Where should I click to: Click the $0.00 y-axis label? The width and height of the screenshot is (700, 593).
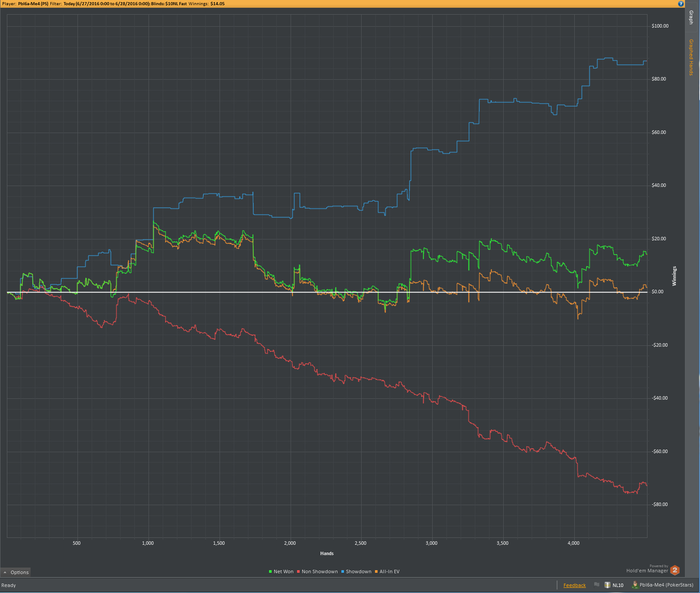[x=657, y=292]
